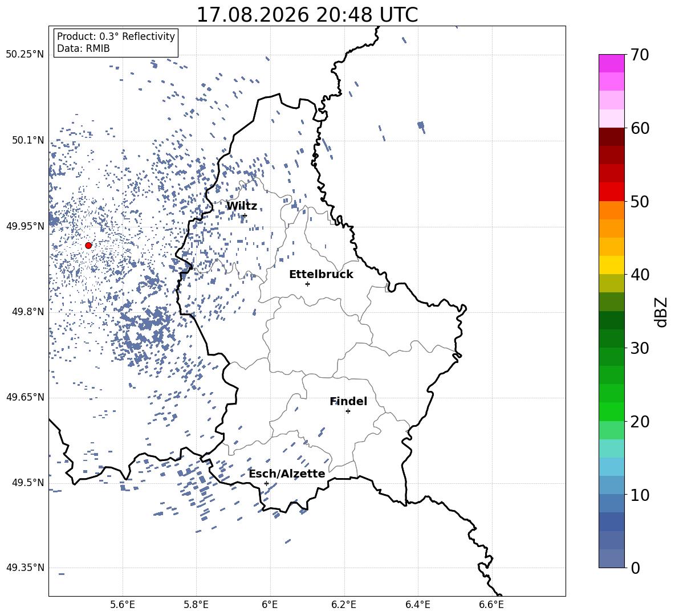Click the red radar site marker
Image resolution: width=675 pixels, height=616 pixels.
click(88, 246)
